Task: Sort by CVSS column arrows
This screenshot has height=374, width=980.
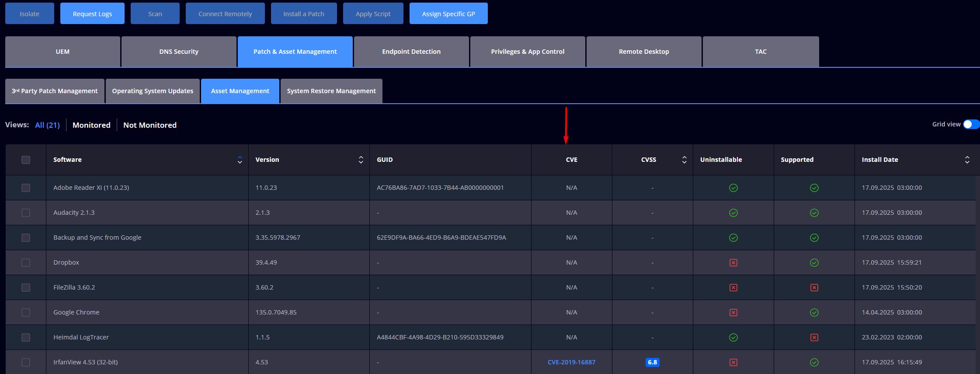Action: 685,160
